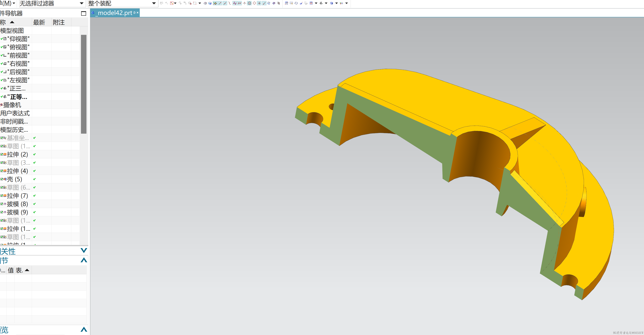Image resolution: width=644 pixels, height=335 pixels.
Task: Click the selection filter funnel icon
Action: (172, 3)
